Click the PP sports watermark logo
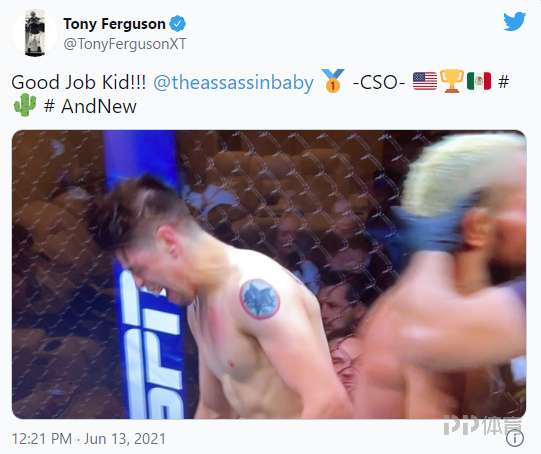Screen dimensions: 541x454 [483, 426]
